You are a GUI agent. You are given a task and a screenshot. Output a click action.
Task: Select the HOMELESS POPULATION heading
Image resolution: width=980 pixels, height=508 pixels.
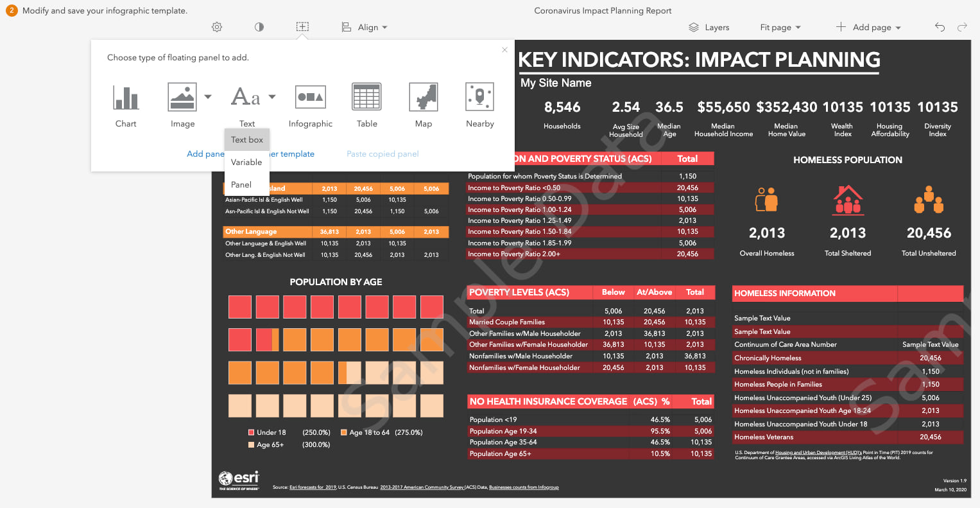click(848, 160)
